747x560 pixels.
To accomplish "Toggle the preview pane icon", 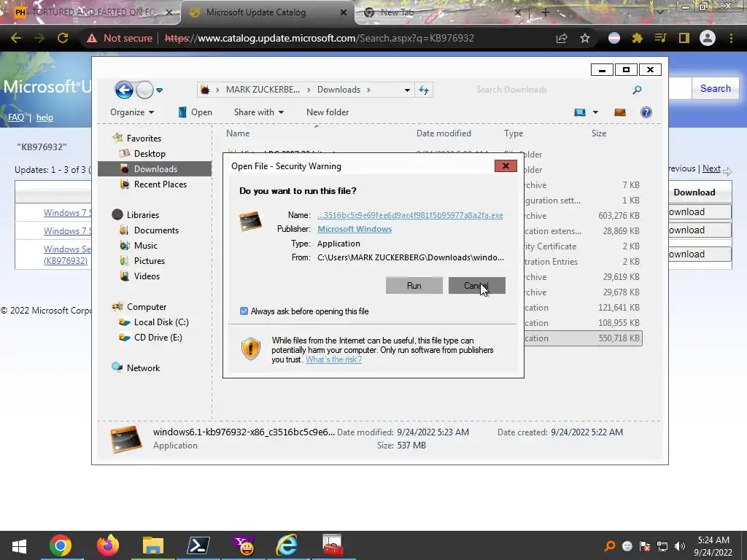I will point(620,112).
